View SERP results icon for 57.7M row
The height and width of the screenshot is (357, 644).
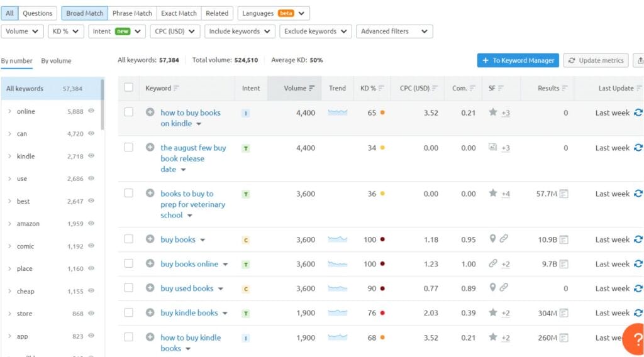tap(564, 194)
